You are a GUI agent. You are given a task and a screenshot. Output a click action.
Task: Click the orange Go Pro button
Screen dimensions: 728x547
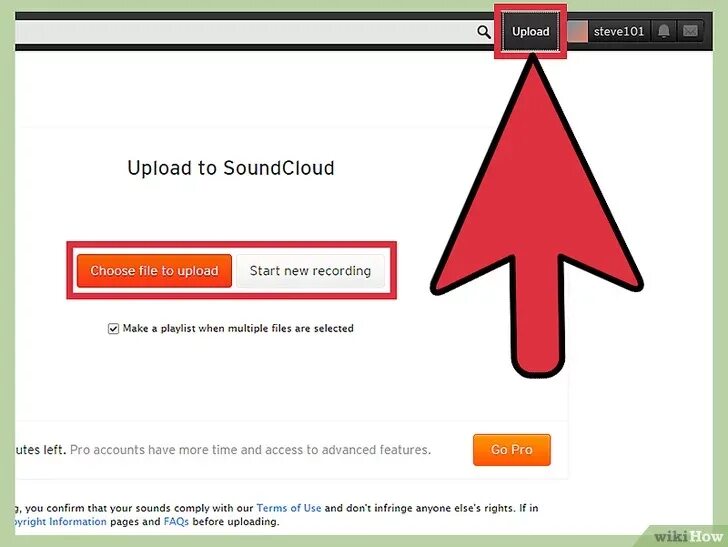point(512,449)
